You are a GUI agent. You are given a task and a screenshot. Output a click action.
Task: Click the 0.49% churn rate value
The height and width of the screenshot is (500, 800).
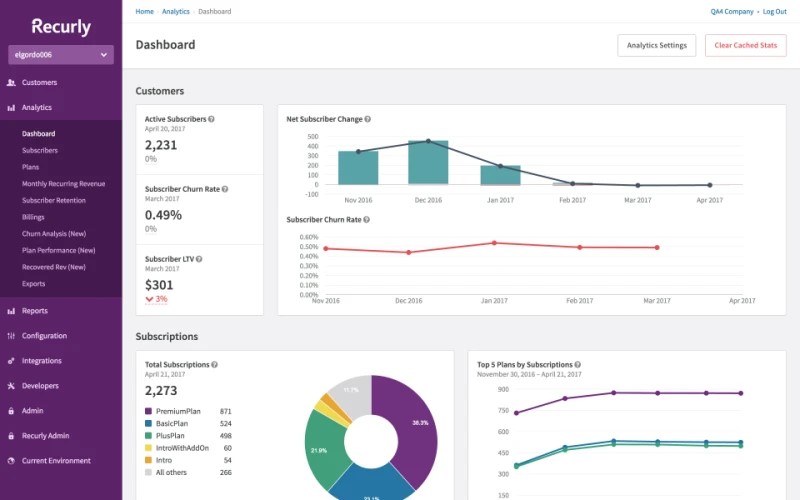pos(163,215)
